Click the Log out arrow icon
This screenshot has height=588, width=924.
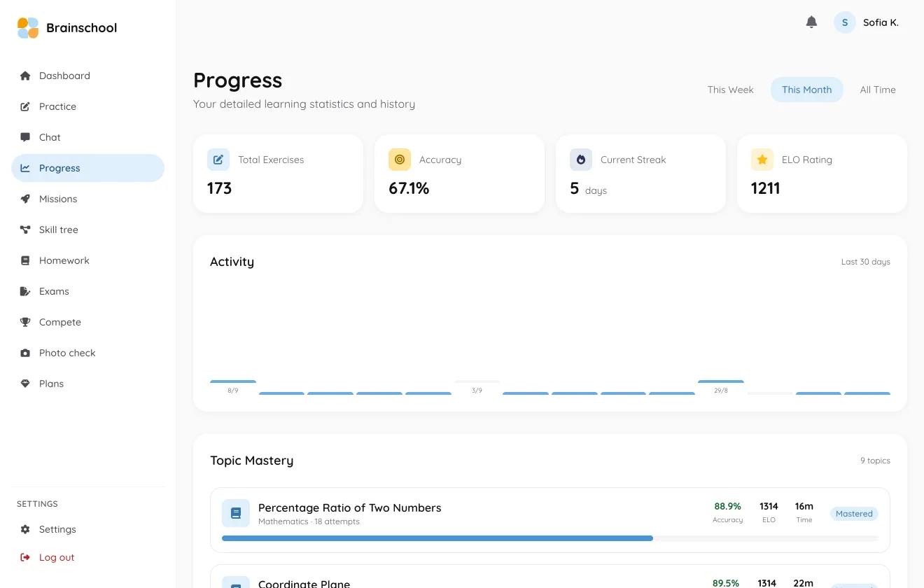point(25,557)
